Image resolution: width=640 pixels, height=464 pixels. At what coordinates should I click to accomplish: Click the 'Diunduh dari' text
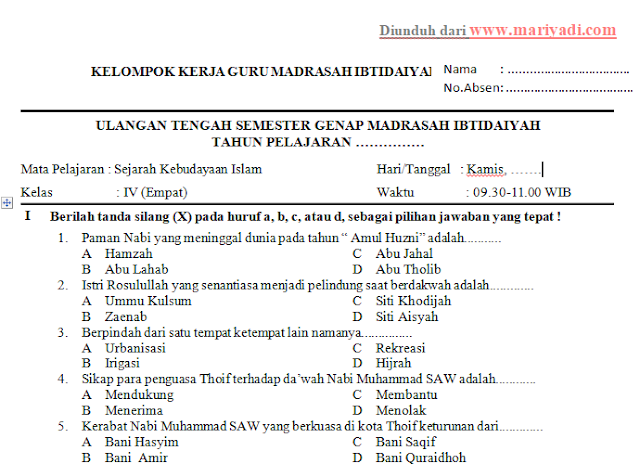(x=423, y=30)
